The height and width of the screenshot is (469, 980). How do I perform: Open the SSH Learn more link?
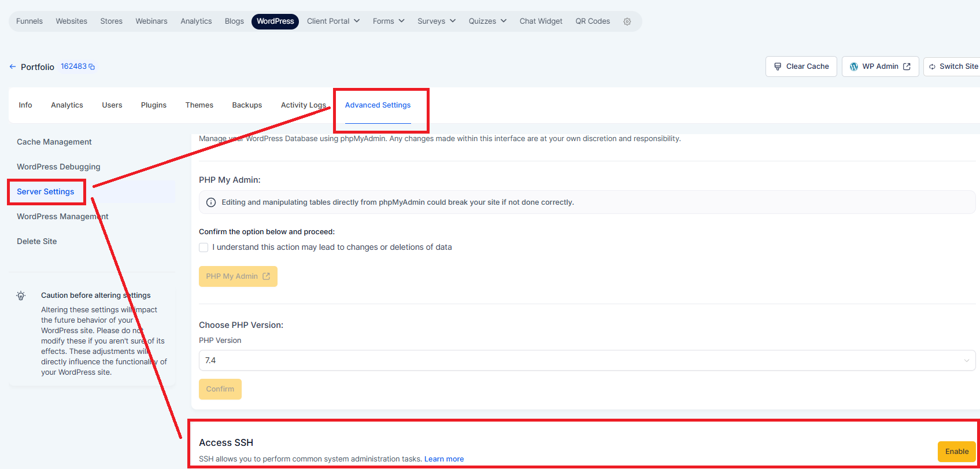pyautogui.click(x=444, y=459)
